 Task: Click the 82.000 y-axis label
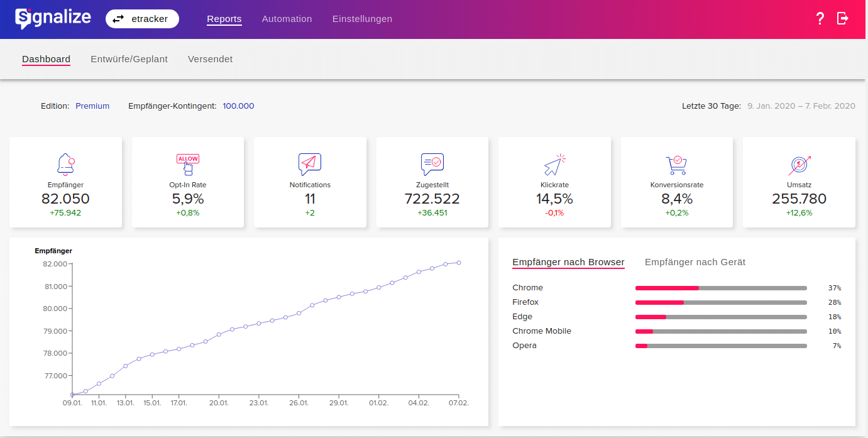tap(55, 264)
